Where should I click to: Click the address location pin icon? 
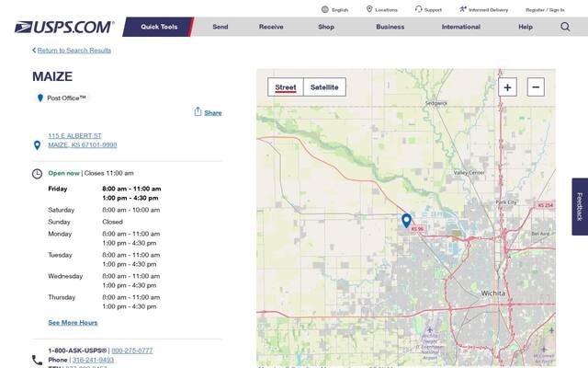click(x=37, y=145)
